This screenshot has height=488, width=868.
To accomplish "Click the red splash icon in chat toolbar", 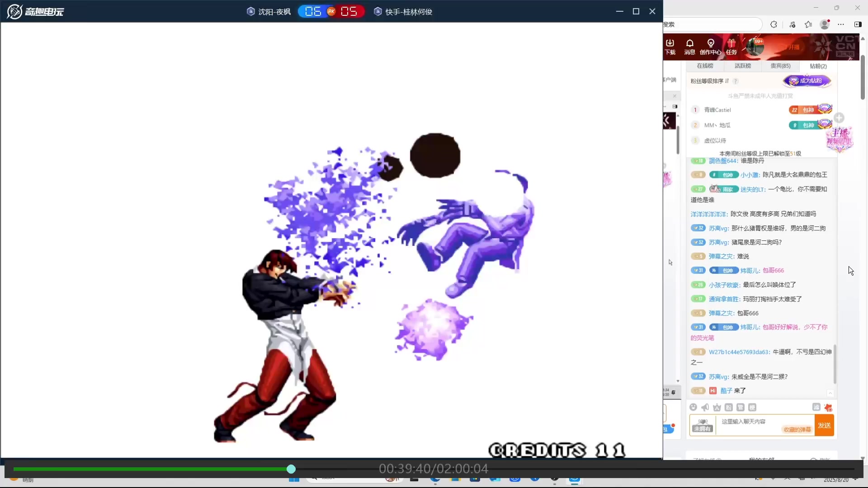I will click(828, 408).
